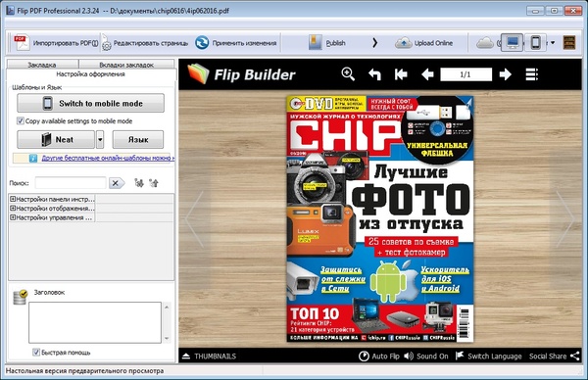Click description box scrollbar down arrow
The height and width of the screenshot is (380, 588).
click(167, 338)
